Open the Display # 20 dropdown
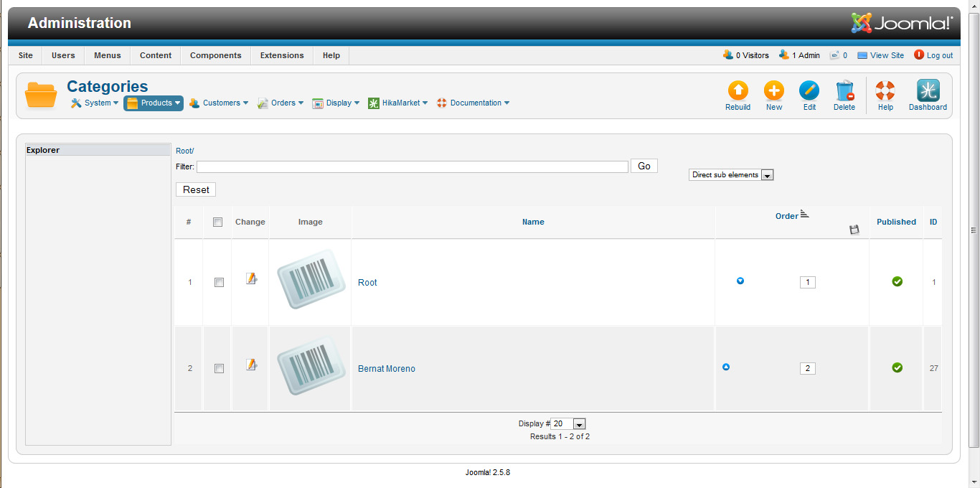The width and height of the screenshot is (980, 488). [568, 424]
